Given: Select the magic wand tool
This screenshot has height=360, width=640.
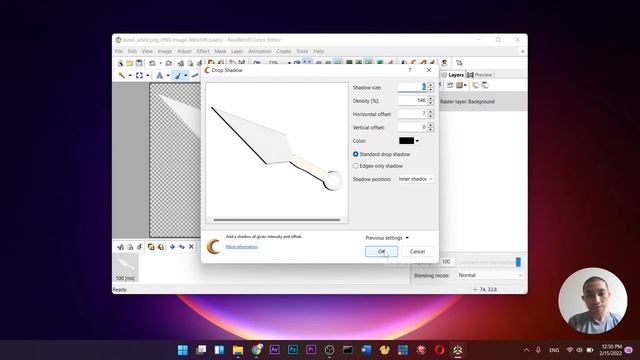Looking at the screenshot, I should click(x=122, y=75).
